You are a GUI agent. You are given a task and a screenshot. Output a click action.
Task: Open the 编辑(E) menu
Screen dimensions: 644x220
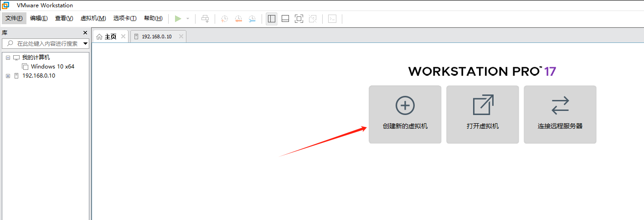(x=39, y=18)
